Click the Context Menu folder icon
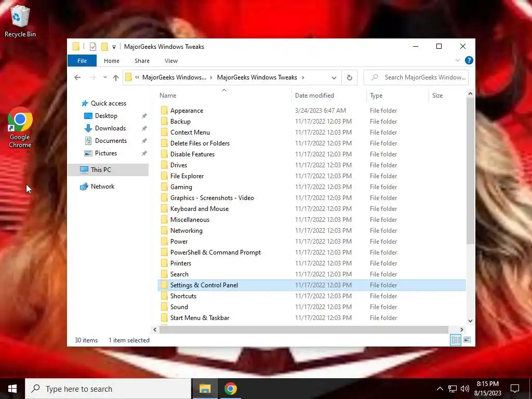 tap(164, 132)
